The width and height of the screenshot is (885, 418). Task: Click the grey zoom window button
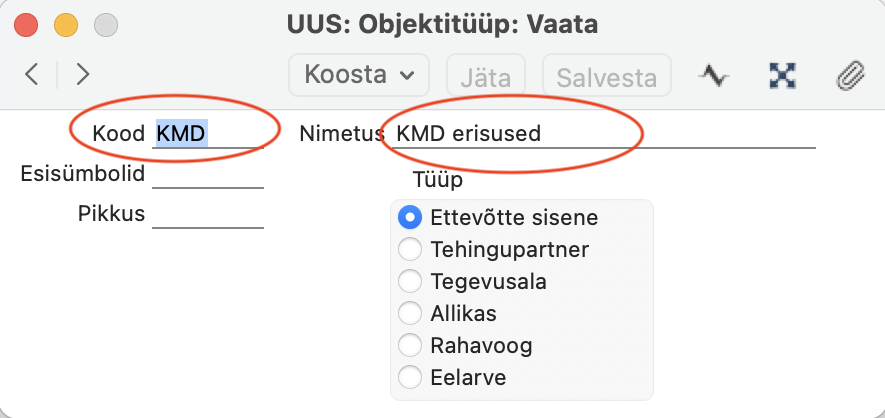tap(106, 25)
